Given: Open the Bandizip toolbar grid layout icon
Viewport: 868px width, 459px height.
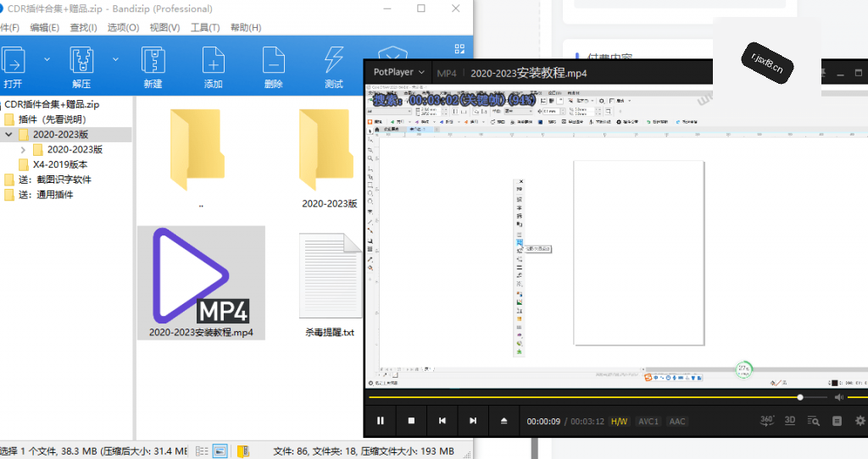Looking at the screenshot, I should [x=459, y=48].
